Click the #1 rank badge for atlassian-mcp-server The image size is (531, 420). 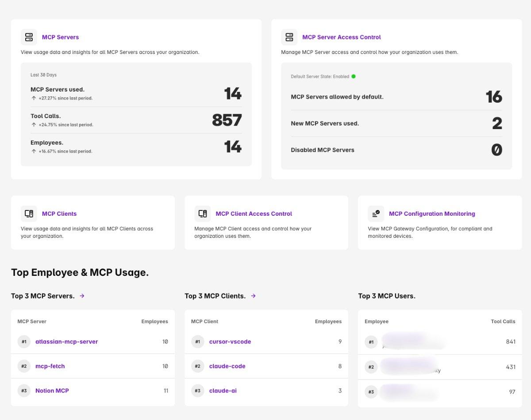(x=24, y=341)
